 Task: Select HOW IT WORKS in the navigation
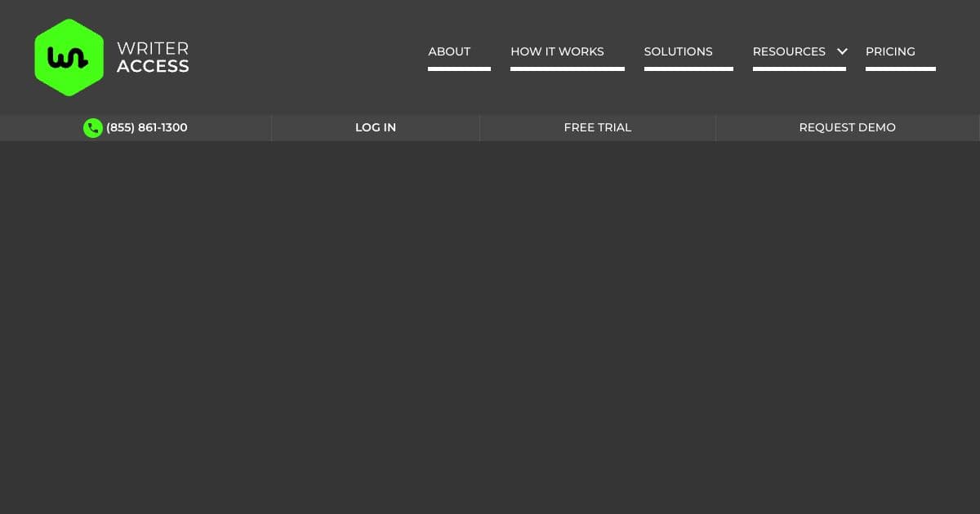(558, 51)
